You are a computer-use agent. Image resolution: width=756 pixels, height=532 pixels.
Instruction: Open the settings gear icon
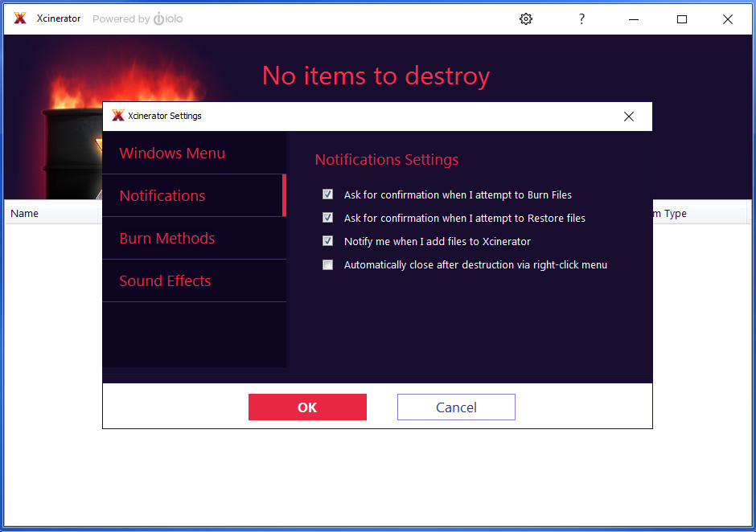[x=526, y=18]
